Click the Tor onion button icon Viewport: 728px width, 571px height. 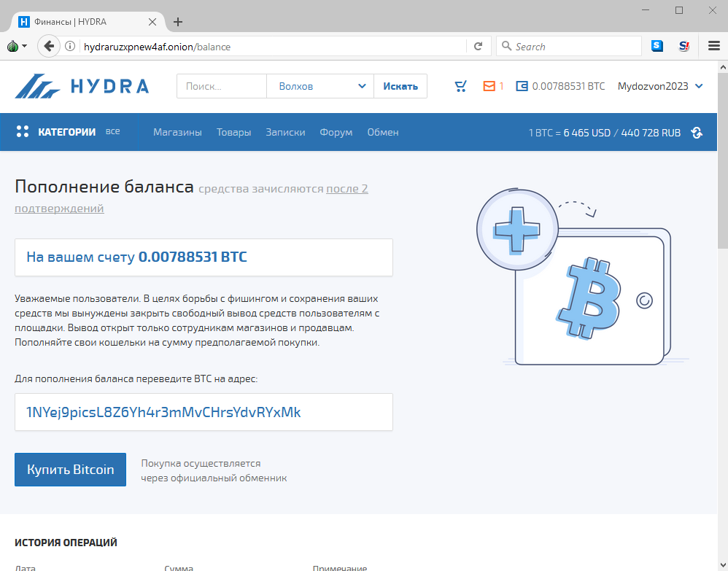13,46
